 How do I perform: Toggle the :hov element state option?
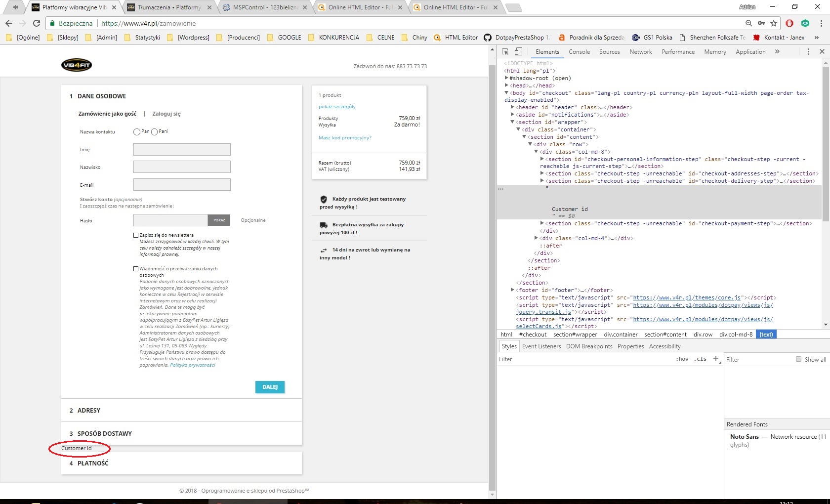682,359
